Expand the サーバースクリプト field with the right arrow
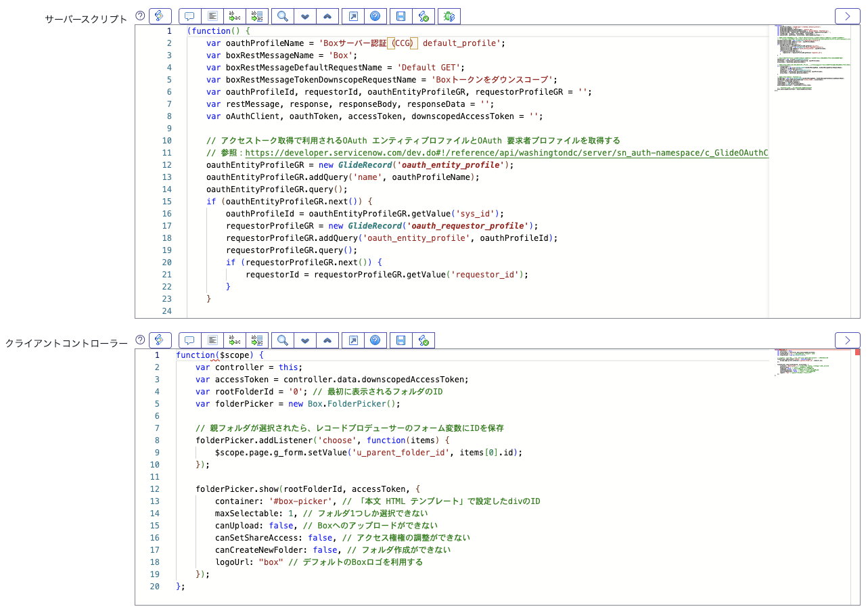 click(x=847, y=16)
